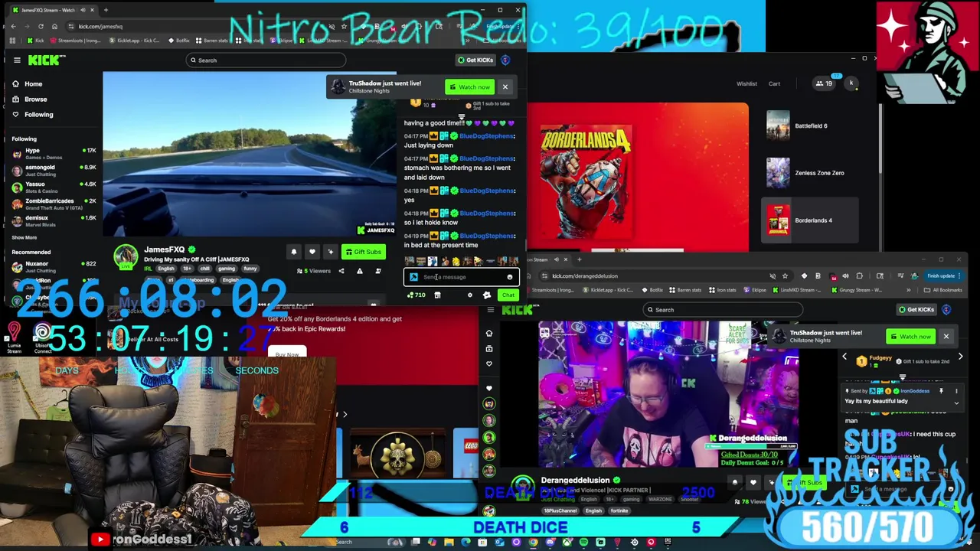Click Browse icon in collapsed Kick sidebar
The image size is (980, 551).
[489, 348]
